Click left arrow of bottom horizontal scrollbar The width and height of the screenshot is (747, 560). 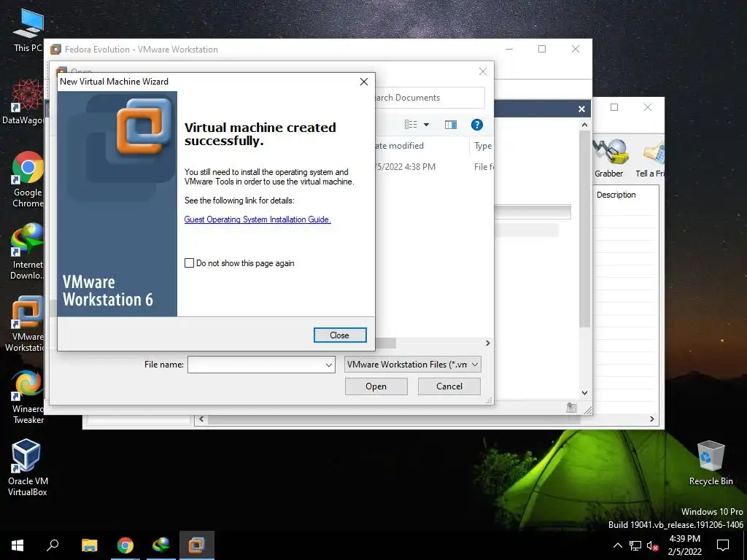[x=201, y=419]
